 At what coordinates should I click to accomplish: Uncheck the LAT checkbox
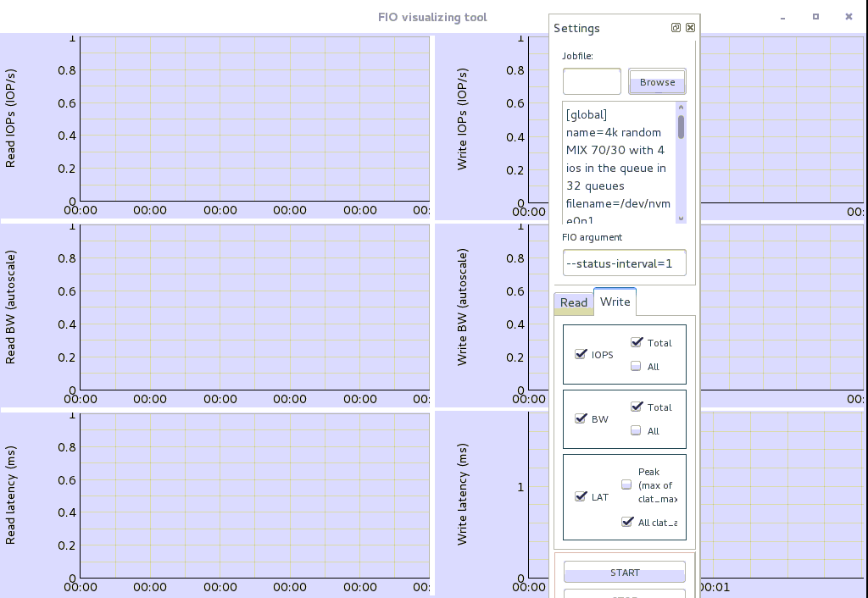click(x=581, y=497)
